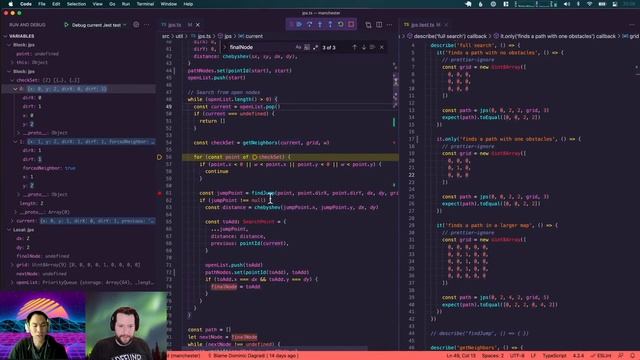Click the ESLint status bar item
The image size is (640, 360).
coord(601,356)
